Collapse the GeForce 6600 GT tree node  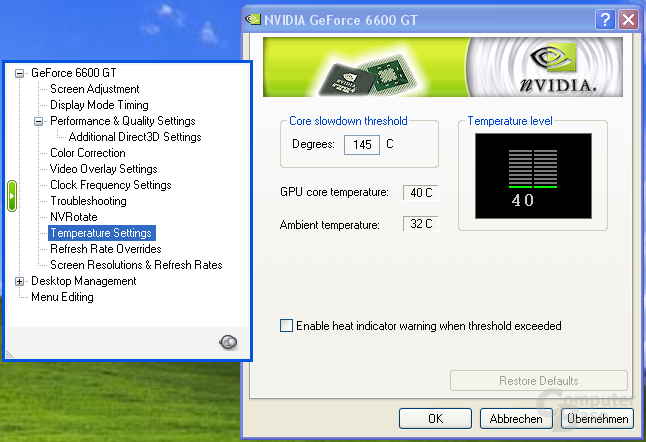coord(19,73)
